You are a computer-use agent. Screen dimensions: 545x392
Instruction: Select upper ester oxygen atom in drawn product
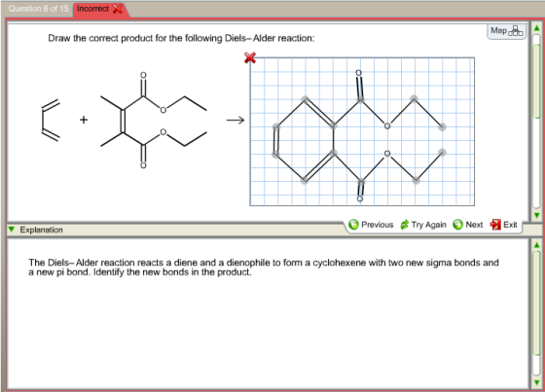pos(387,126)
